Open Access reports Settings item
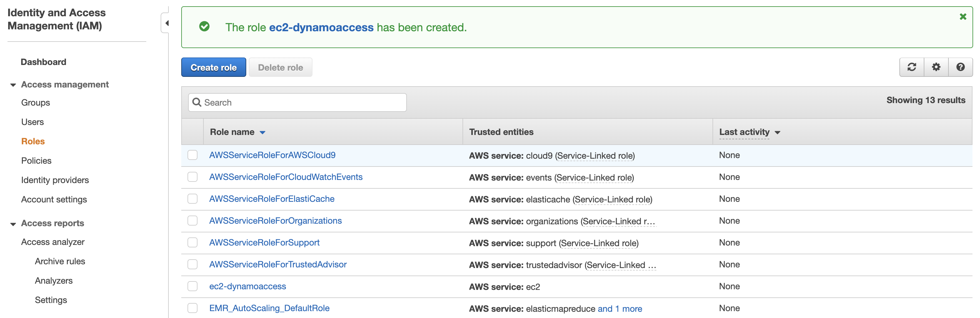The image size is (980, 318). click(x=51, y=300)
